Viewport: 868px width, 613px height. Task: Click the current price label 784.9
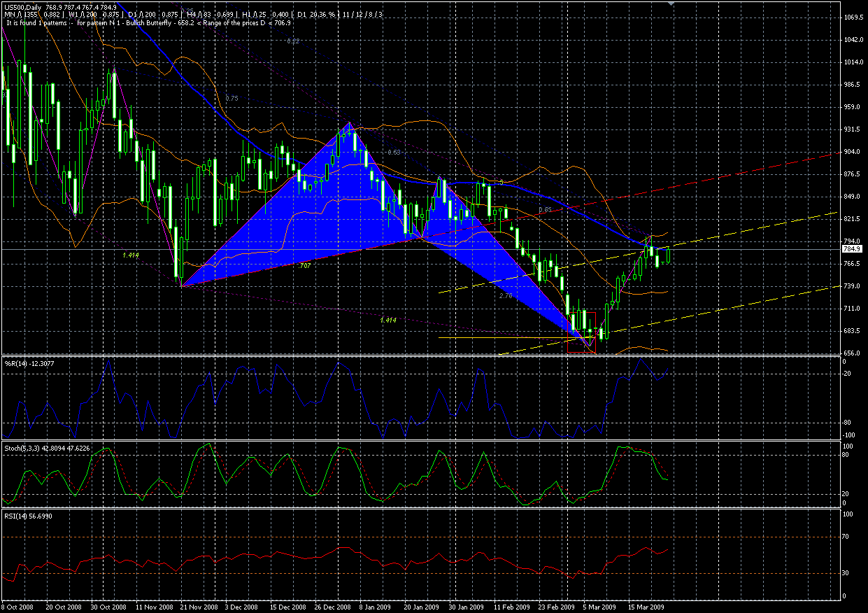click(x=852, y=248)
